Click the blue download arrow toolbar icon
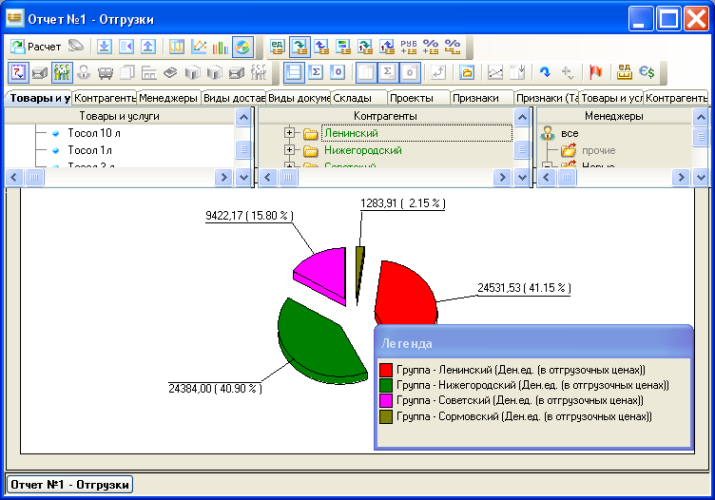The width and height of the screenshot is (715, 500). click(x=104, y=46)
